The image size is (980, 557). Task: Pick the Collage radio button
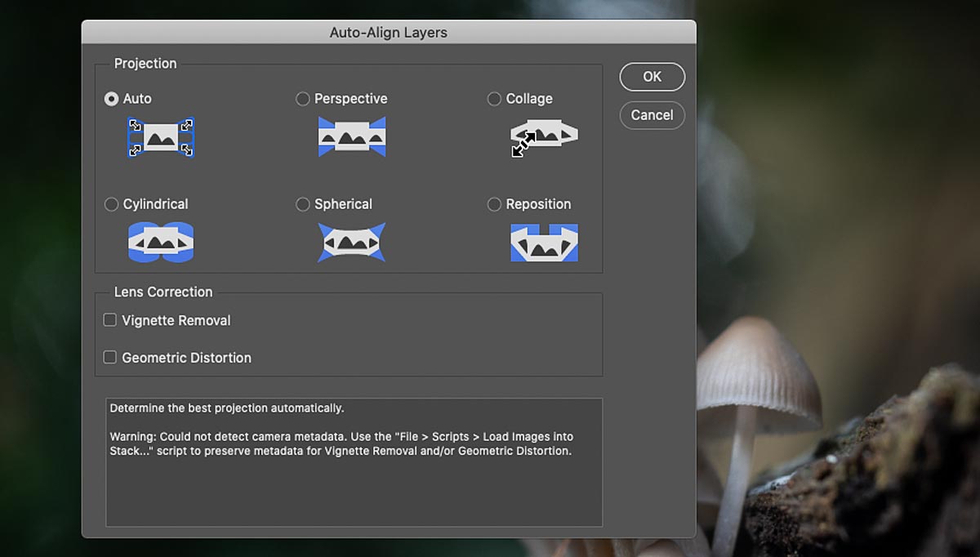click(x=494, y=99)
